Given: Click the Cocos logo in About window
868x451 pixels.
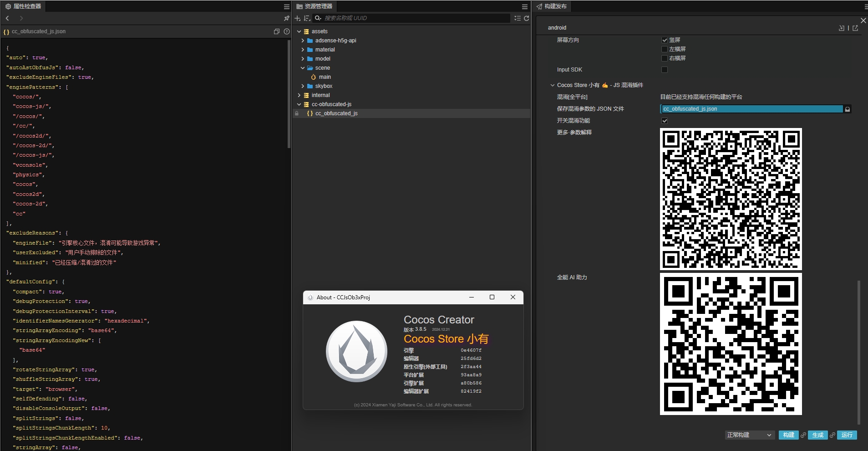Looking at the screenshot, I should pyautogui.click(x=356, y=351).
